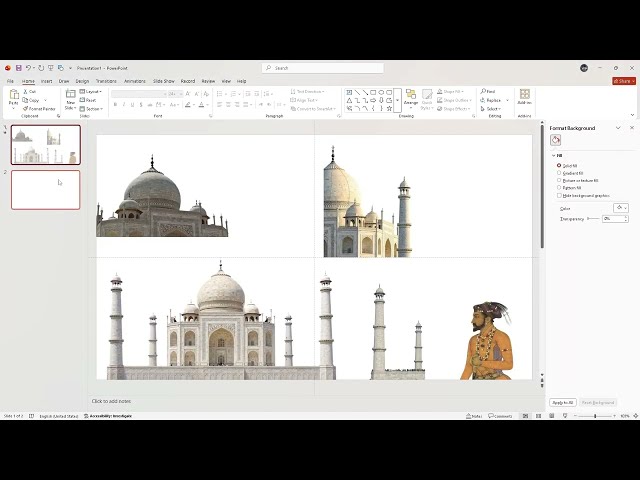
Task: Adjust the Transparency slider
Action: coord(593,219)
